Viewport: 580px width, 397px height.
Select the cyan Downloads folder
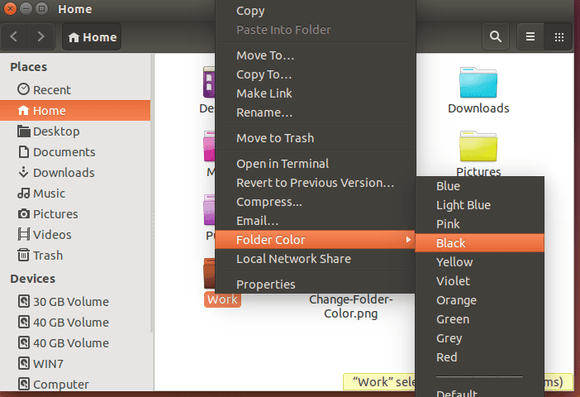478,83
